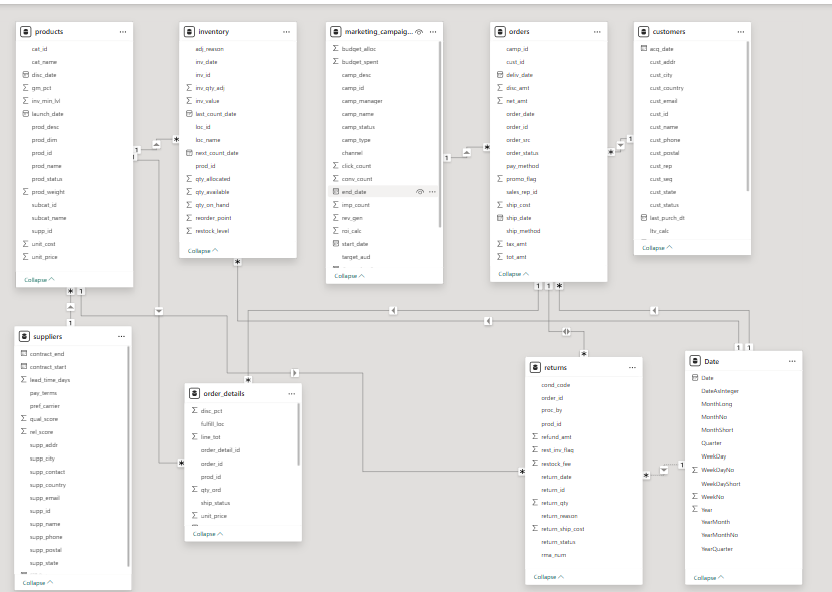Open the options menu for end_date
The height and width of the screenshot is (592, 832).
(x=432, y=191)
